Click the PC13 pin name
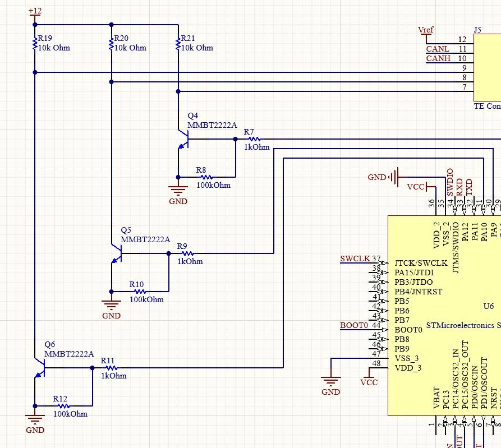 coord(447,400)
